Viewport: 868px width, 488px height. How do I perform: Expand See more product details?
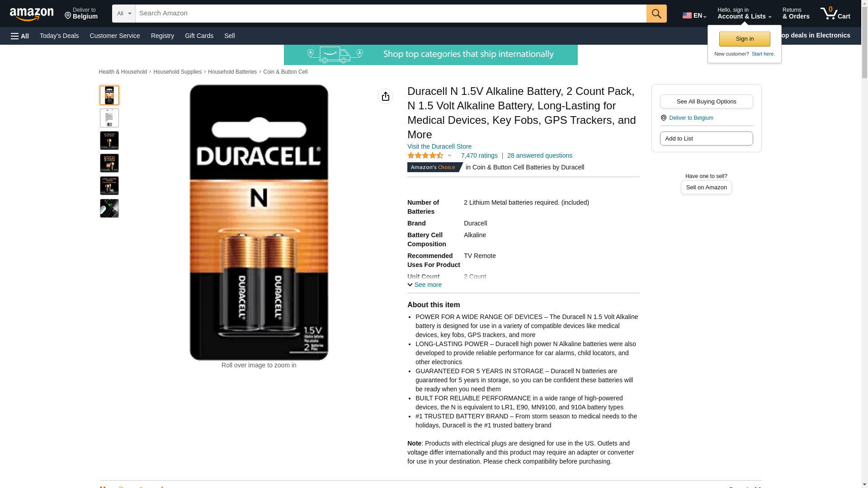click(x=425, y=285)
